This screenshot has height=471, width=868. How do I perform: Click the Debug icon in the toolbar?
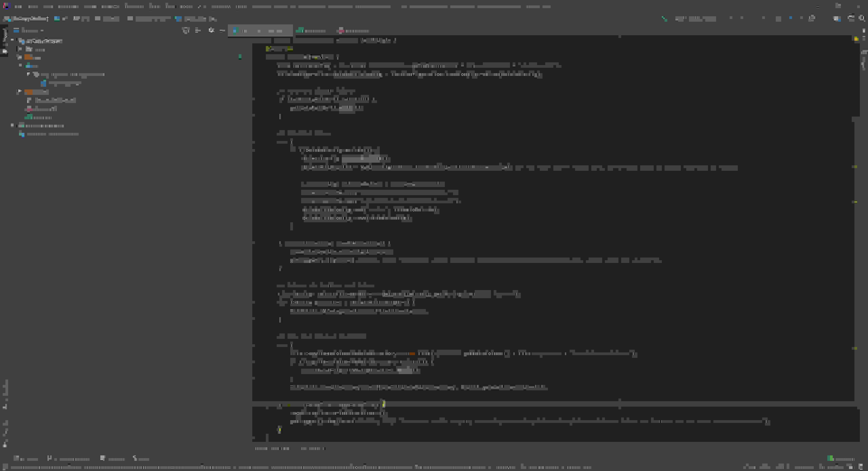pos(742,19)
